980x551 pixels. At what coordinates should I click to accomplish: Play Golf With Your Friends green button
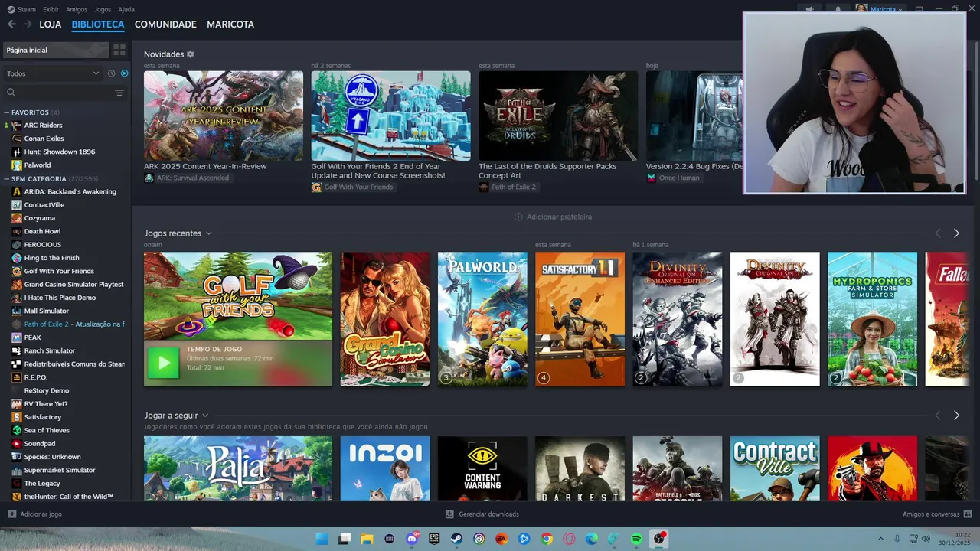(163, 363)
